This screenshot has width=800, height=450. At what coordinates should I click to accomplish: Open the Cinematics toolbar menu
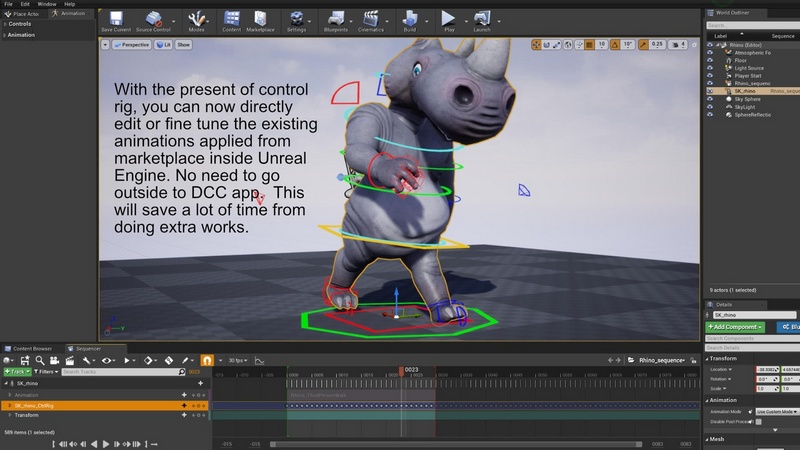click(x=373, y=20)
